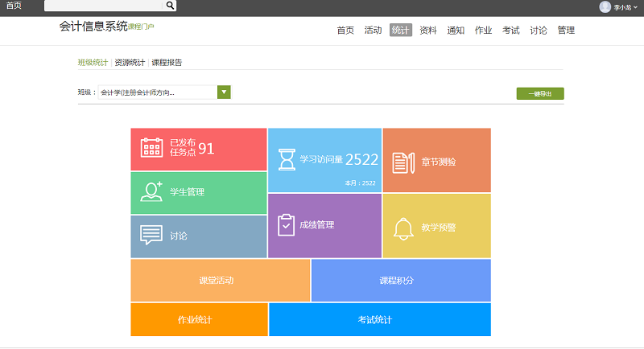The width and height of the screenshot is (644, 349).
Task: Open the 课程门户 course portal link
Action: 141,27
